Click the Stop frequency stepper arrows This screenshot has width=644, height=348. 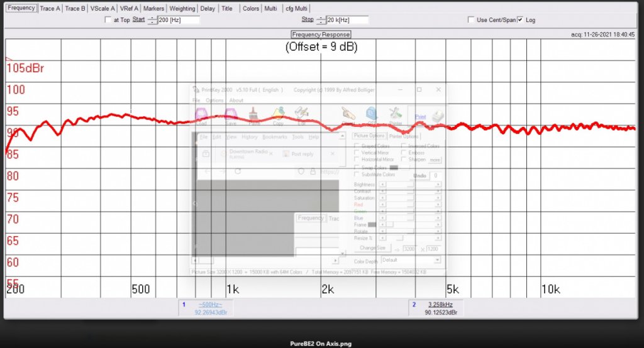click(x=320, y=20)
